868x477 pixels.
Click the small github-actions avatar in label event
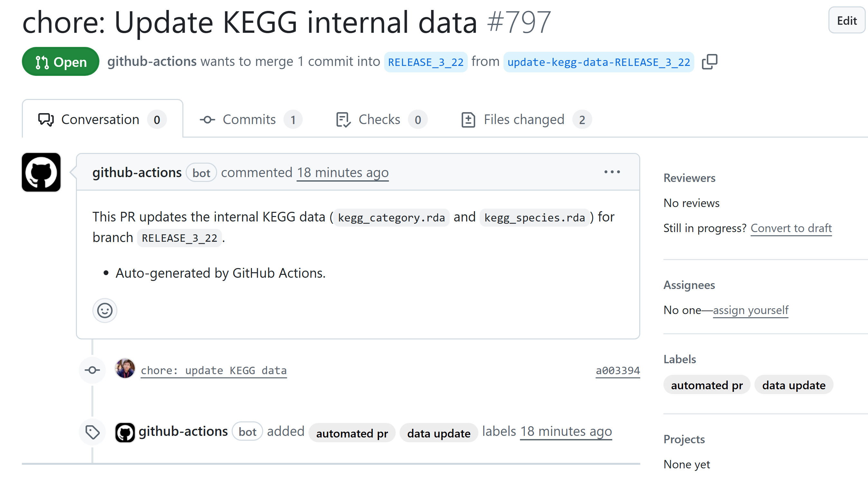click(125, 432)
